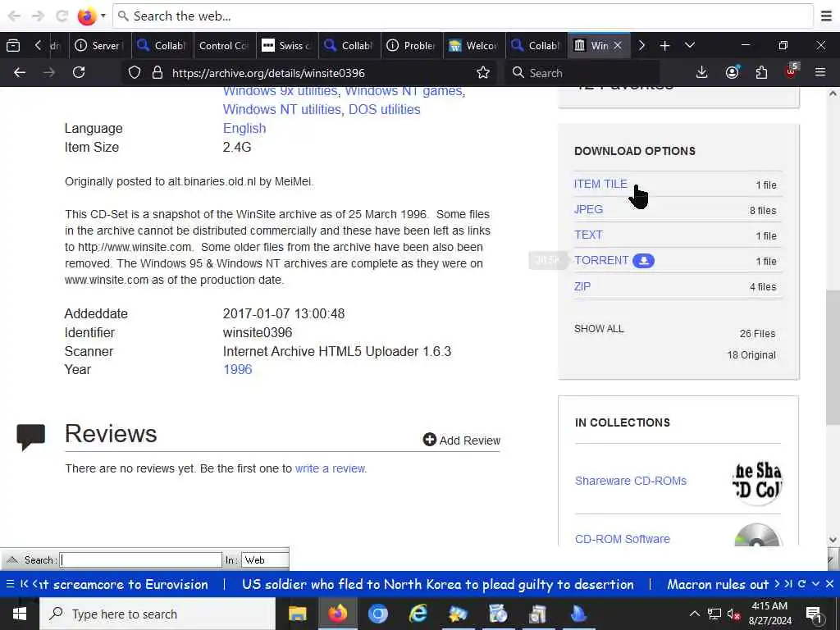Go back with the navigation arrow

[x=20, y=72]
